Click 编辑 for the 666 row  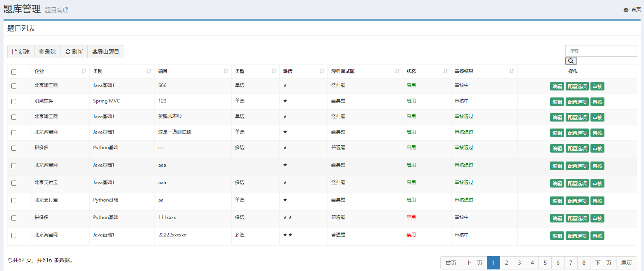557,86
